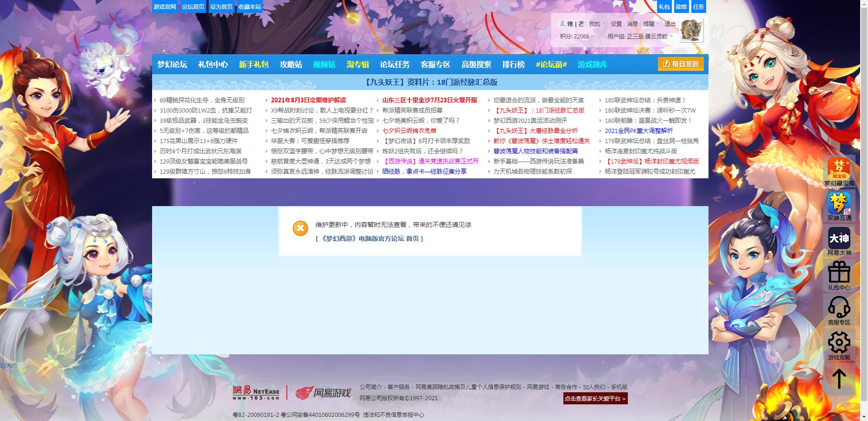Click the 收藏本站 top button

pyautogui.click(x=249, y=6)
